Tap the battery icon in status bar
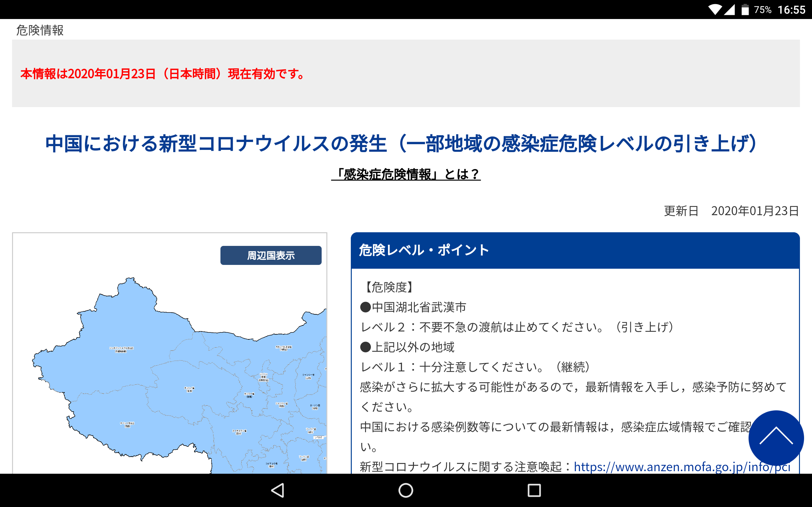 tap(745, 10)
